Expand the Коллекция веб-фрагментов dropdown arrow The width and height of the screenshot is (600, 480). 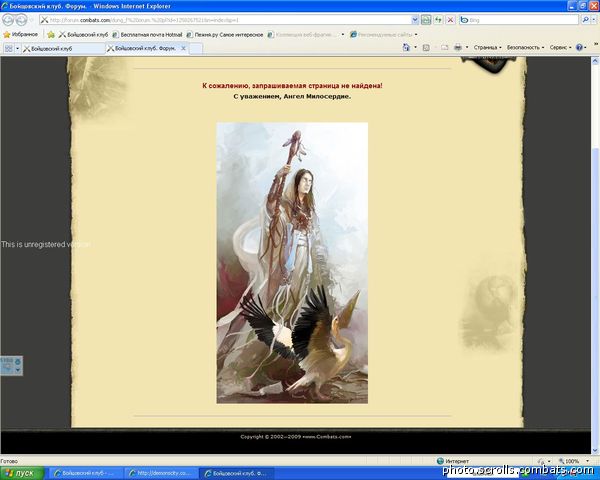[342, 34]
